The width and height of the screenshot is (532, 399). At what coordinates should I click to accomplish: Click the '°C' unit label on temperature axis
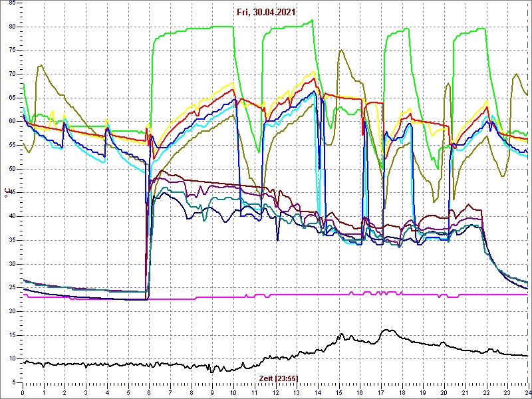click(7, 193)
